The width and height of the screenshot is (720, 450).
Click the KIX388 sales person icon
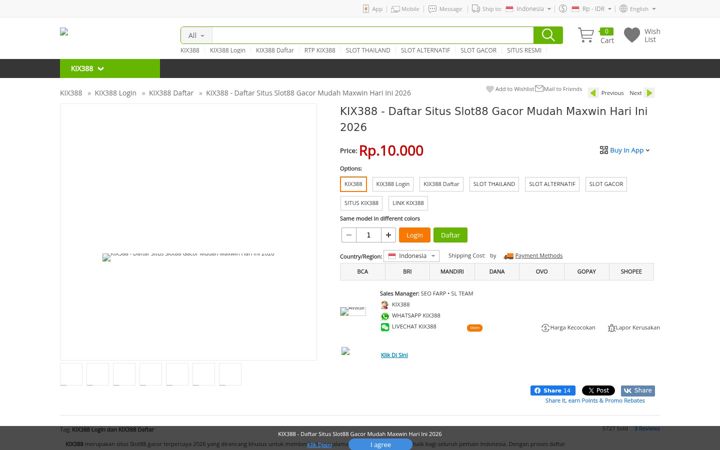click(385, 305)
